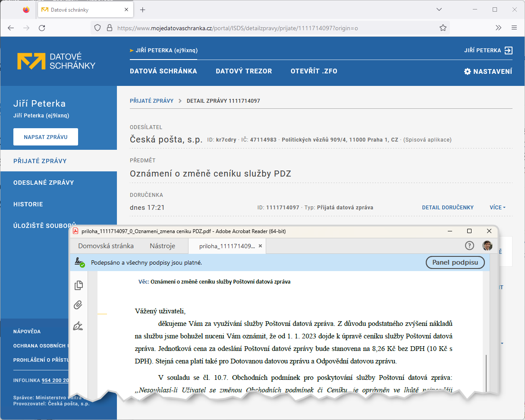Maximize the Adobe Acrobat Reader window

469,231
